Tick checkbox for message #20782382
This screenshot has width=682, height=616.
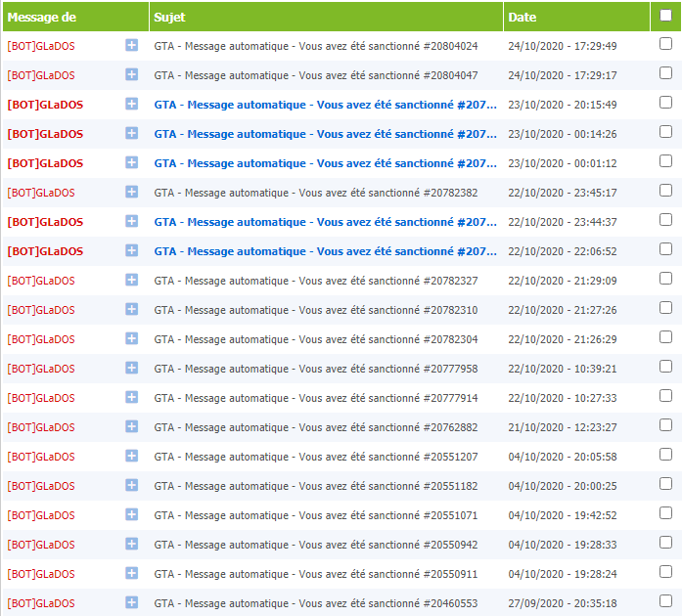point(665,191)
